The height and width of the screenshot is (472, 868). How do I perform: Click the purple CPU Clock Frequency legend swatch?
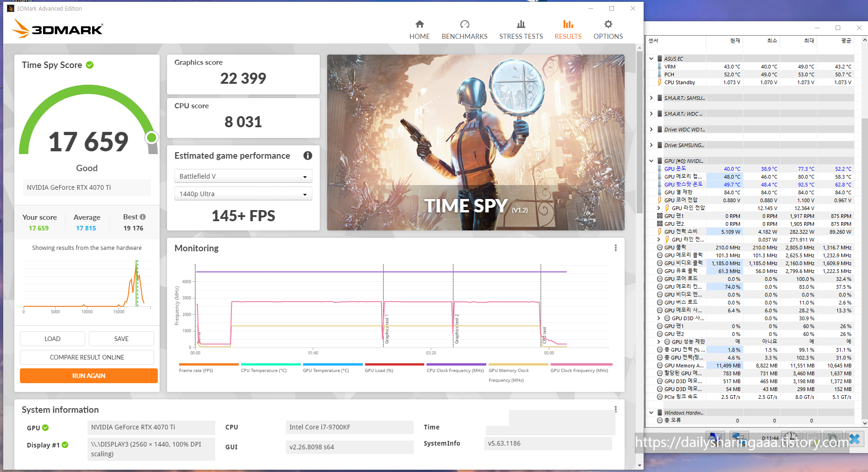click(x=456, y=365)
